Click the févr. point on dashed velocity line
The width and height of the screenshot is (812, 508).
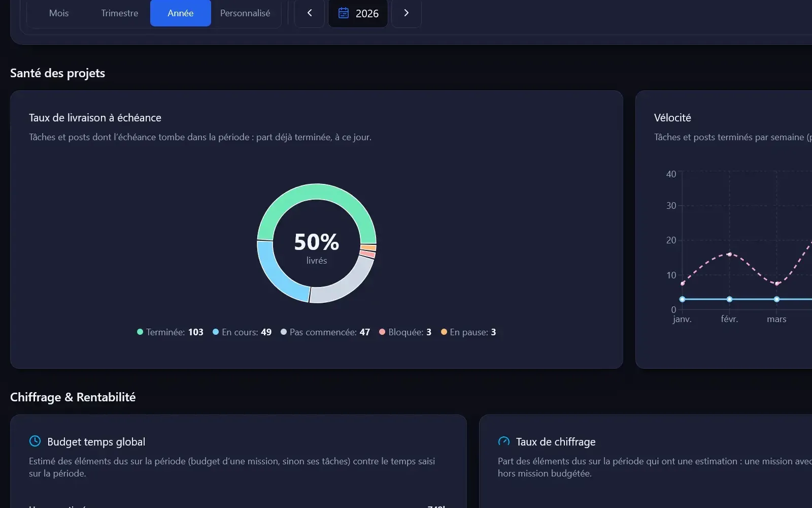(729, 254)
